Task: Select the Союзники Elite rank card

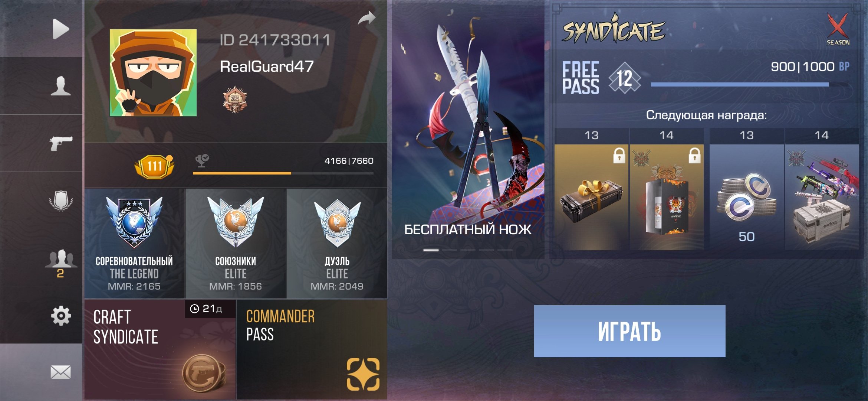Action: [236, 243]
